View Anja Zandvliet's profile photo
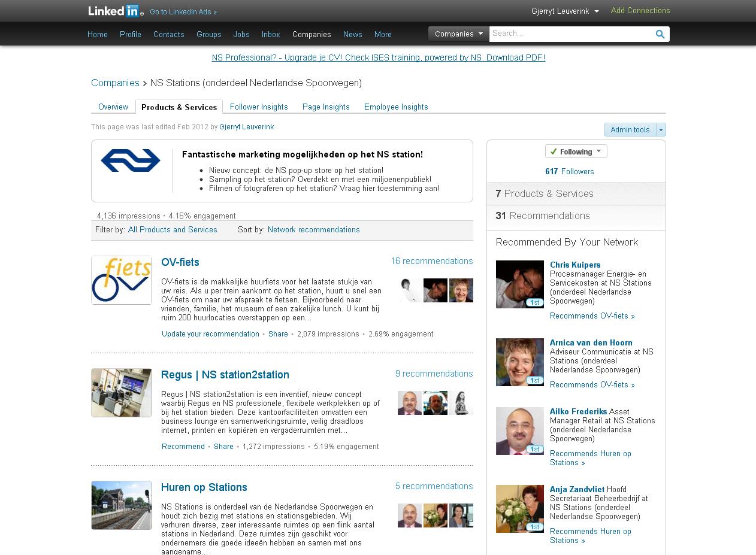This screenshot has width=756, height=555. pyautogui.click(x=519, y=509)
